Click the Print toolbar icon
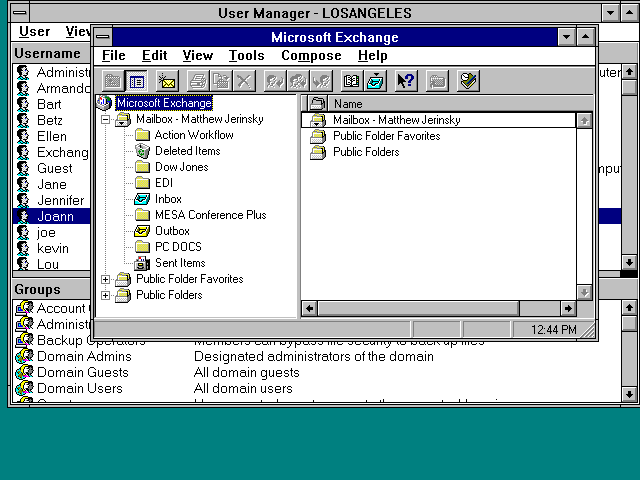Screen dimensions: 640x480 (198, 81)
